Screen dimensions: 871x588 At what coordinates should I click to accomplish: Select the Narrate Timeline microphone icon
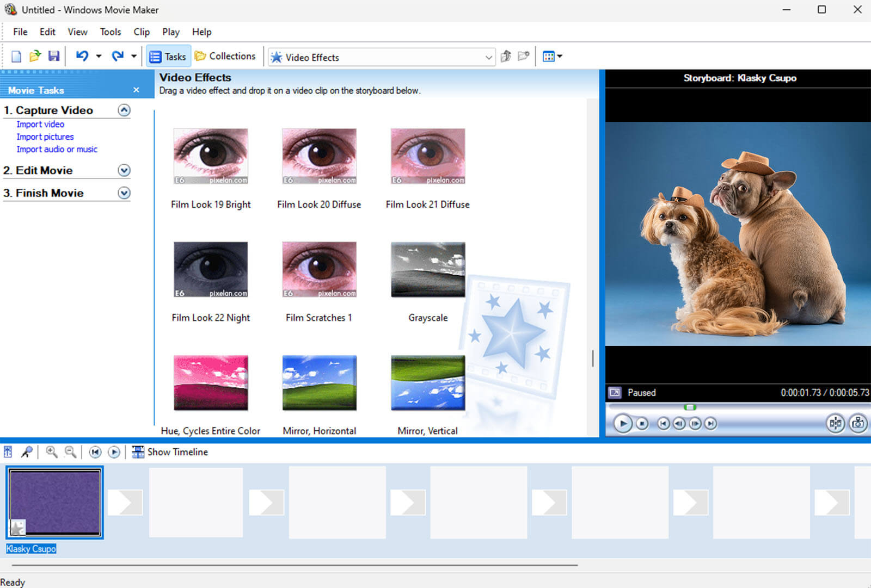point(26,451)
